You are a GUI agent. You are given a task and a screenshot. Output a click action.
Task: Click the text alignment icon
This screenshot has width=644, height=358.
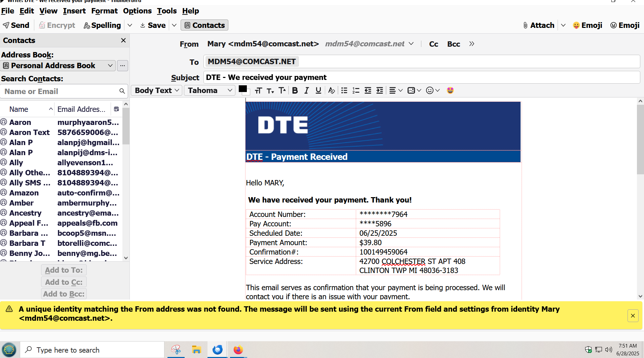pyautogui.click(x=392, y=90)
